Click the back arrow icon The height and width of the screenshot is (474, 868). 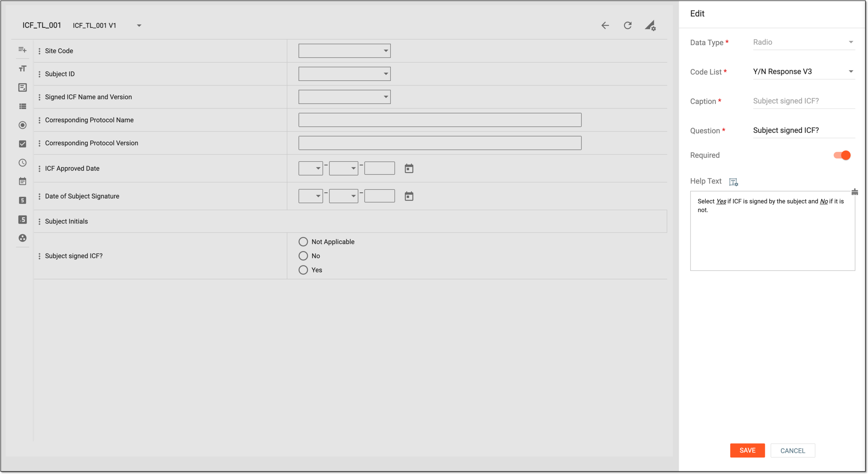coord(605,25)
